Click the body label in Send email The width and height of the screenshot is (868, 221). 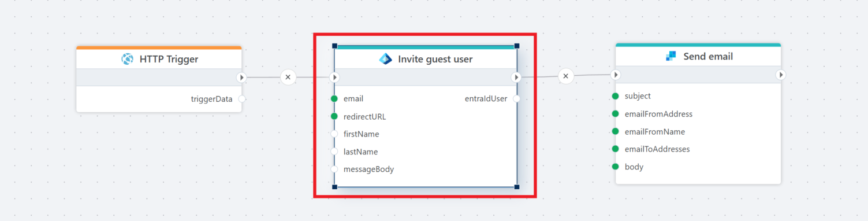point(634,167)
